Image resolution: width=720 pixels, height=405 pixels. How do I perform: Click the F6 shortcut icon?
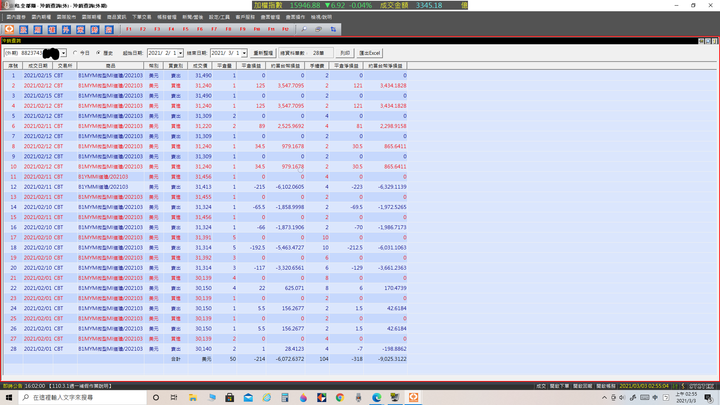[x=200, y=29]
